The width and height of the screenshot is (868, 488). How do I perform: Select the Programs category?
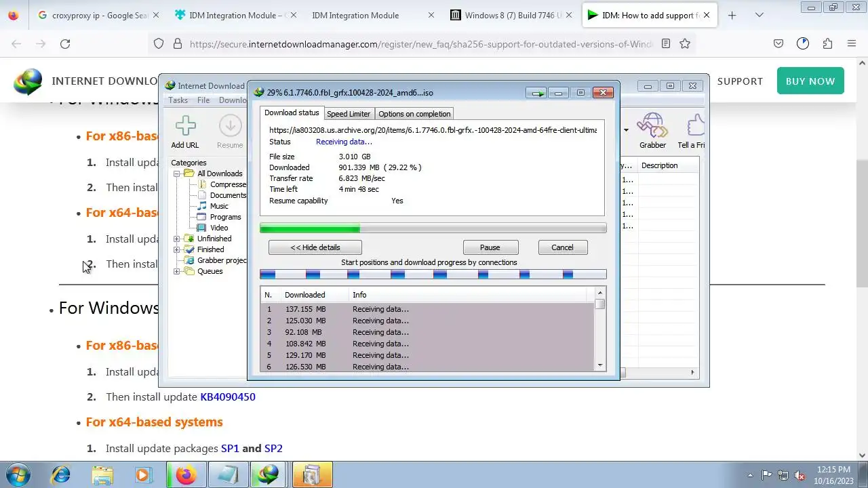[225, 217]
